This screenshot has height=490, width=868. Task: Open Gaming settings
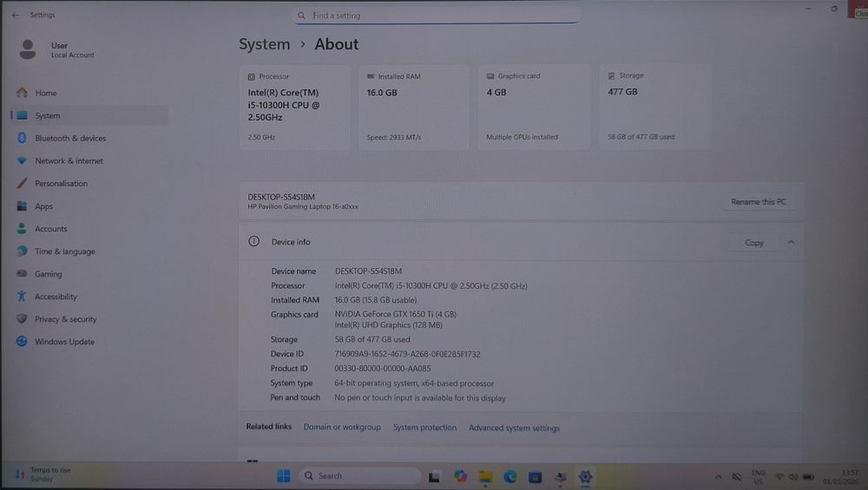pos(89,274)
